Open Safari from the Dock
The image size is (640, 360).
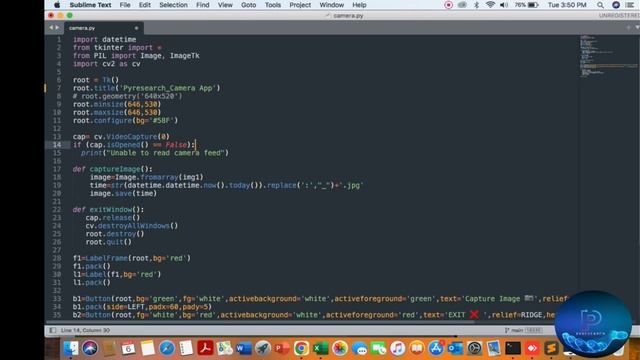point(167,348)
